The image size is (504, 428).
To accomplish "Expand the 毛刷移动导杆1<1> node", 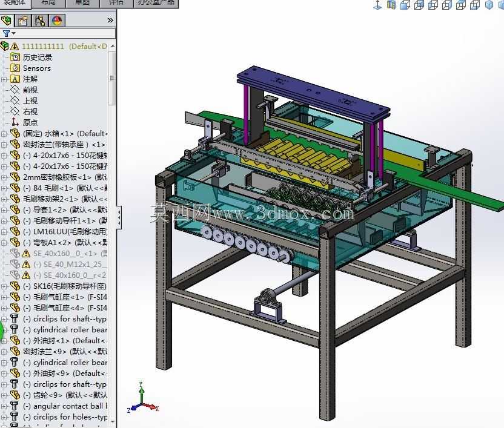I will click(4, 221).
